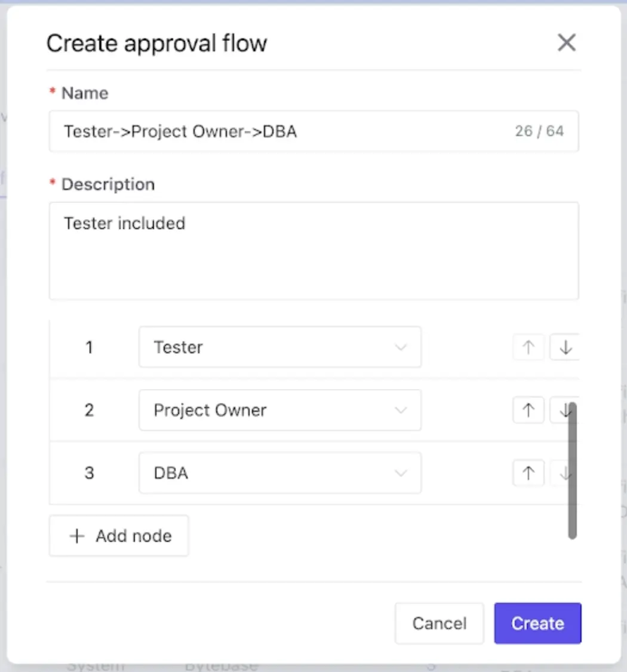
Task: Click the plus icon on Add node
Action: (76, 535)
